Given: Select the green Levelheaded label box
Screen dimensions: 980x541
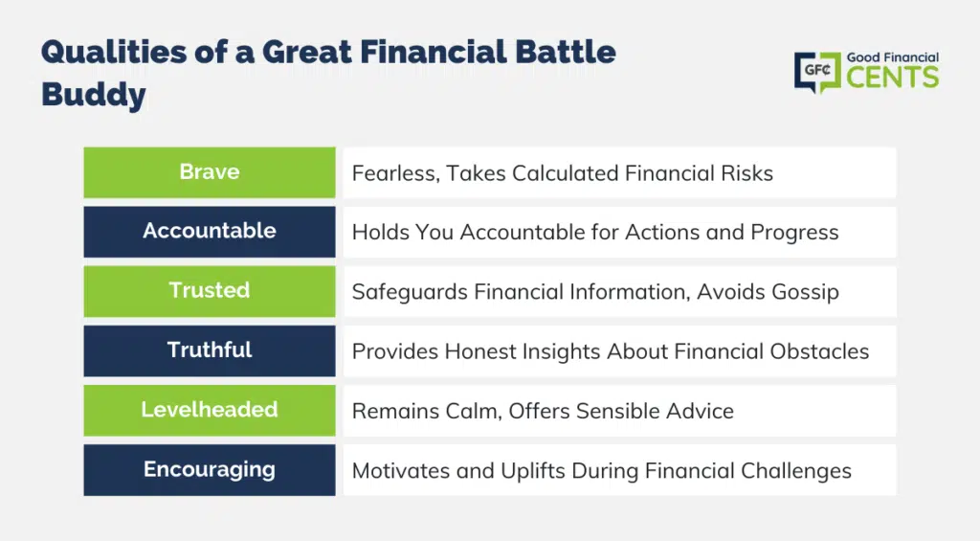Looking at the screenshot, I should [x=210, y=410].
